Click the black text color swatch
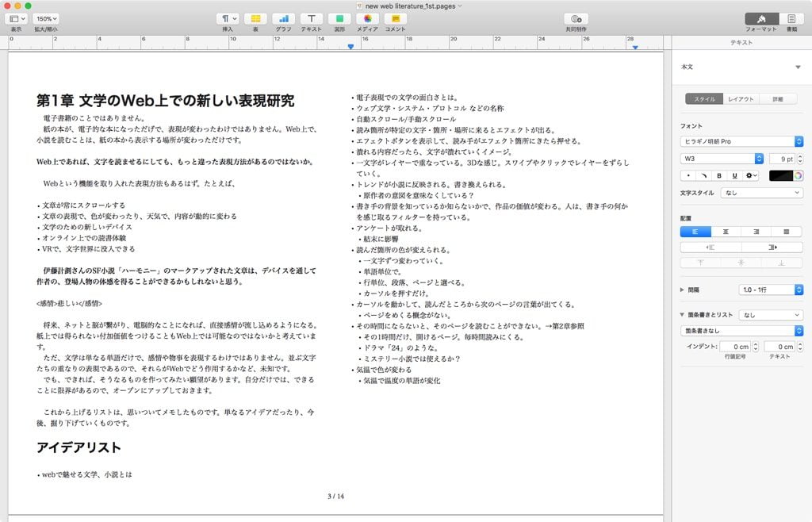This screenshot has width=812, height=522. (x=780, y=175)
